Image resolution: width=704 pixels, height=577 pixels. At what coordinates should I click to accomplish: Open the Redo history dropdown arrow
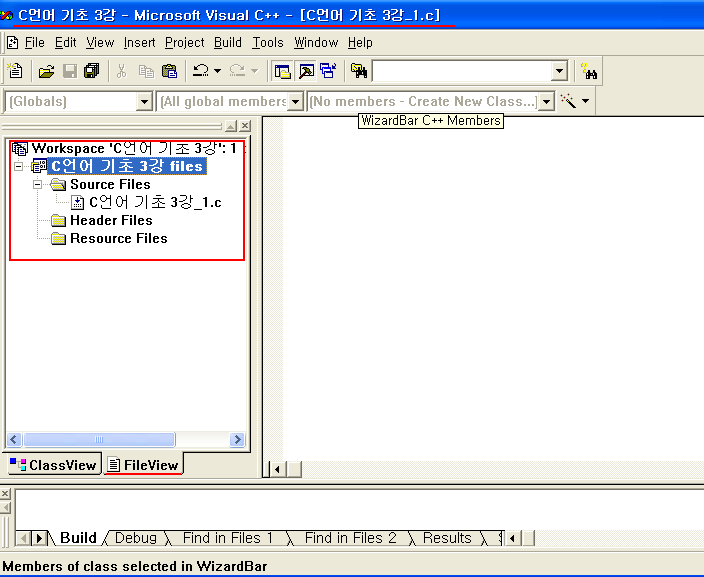255,70
